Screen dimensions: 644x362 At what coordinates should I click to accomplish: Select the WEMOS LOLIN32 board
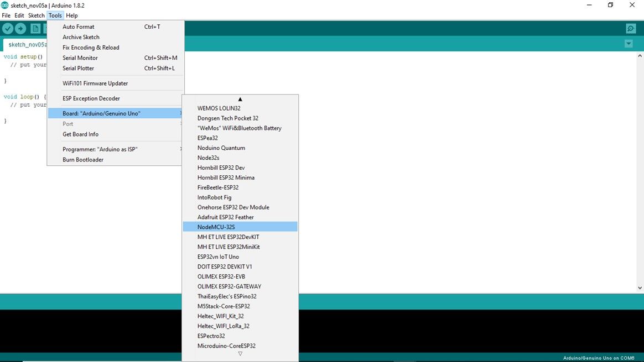[x=240, y=108]
